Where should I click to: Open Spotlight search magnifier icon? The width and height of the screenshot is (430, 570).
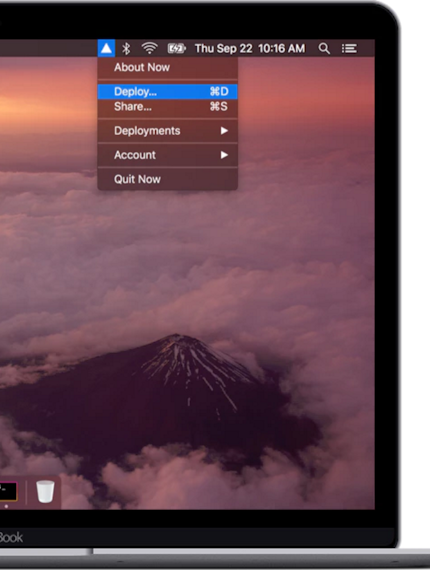pos(324,48)
